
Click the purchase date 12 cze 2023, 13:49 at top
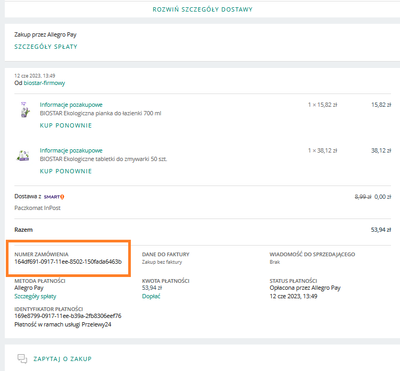35,76
